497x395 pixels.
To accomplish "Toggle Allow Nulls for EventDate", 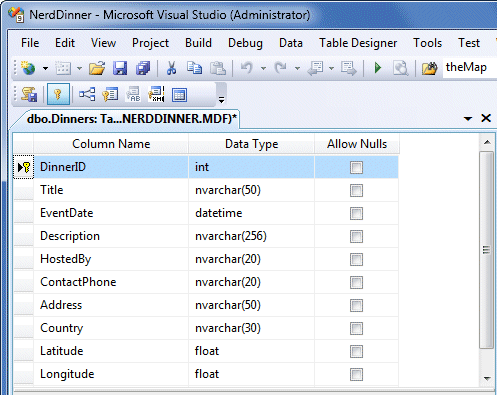I will 356,213.
